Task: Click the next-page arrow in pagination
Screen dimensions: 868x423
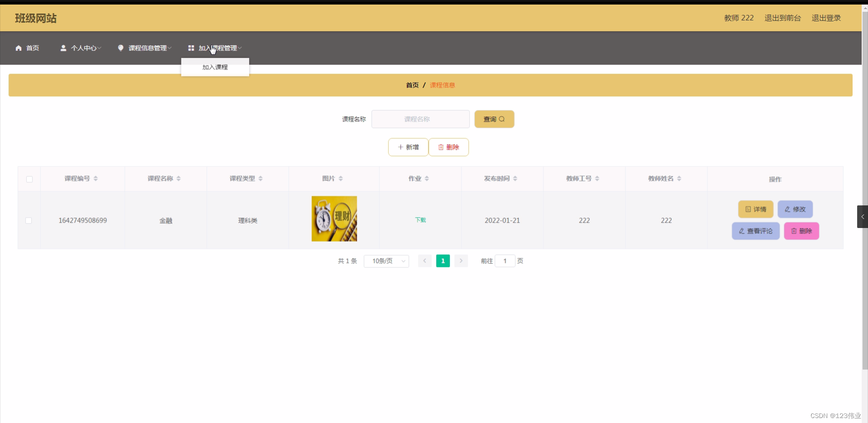Action: (461, 261)
